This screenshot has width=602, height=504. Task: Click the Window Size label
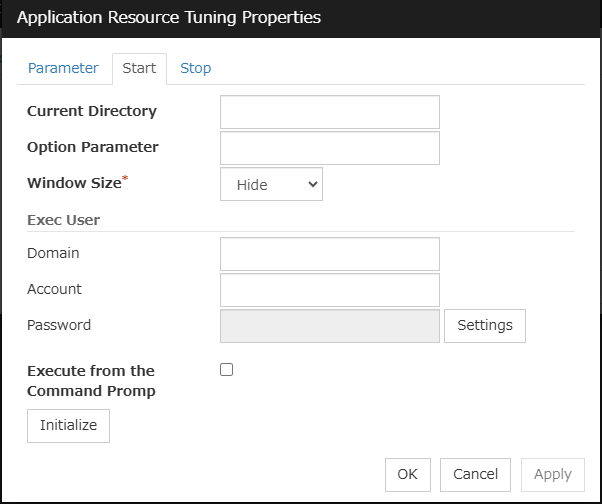tap(73, 183)
